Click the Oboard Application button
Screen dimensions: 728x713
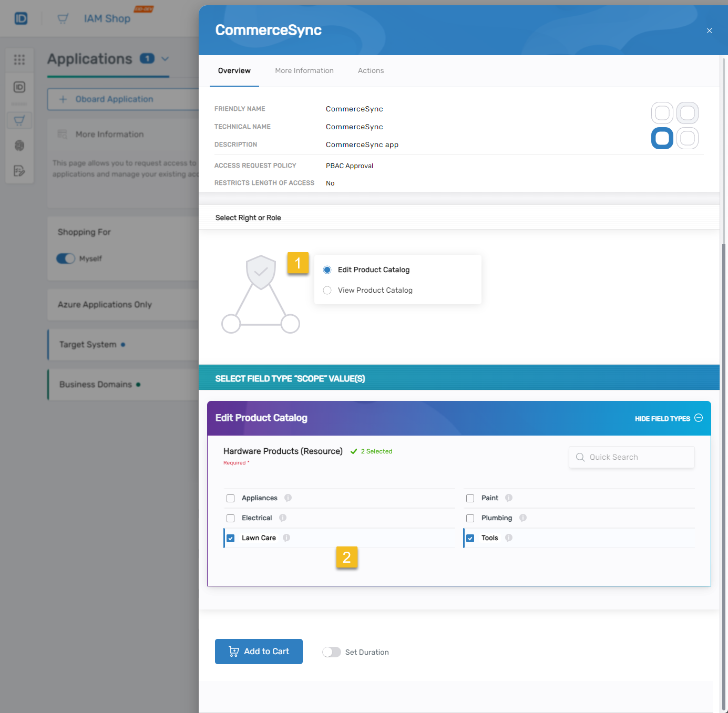[x=114, y=99]
